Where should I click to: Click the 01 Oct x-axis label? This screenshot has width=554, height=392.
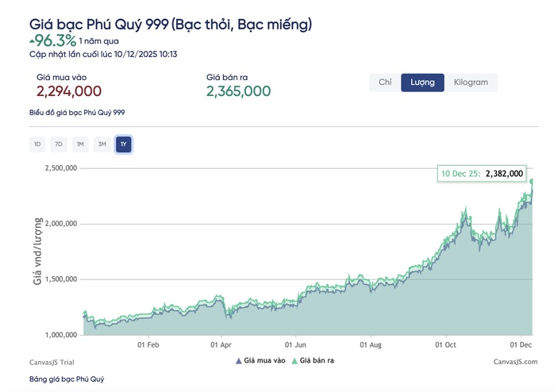(446, 345)
